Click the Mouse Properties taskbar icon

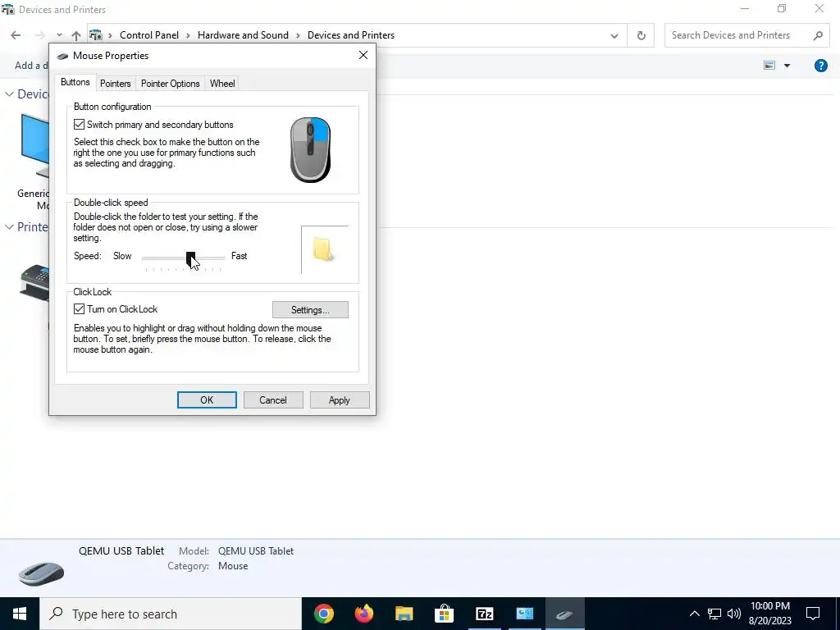point(564,614)
